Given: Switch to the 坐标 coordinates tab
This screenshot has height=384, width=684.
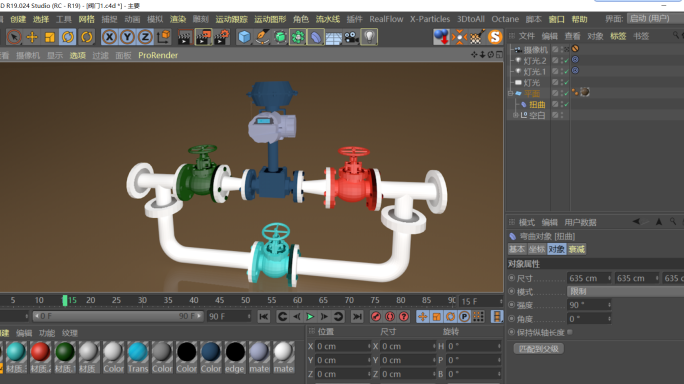Looking at the screenshot, I should (x=537, y=249).
